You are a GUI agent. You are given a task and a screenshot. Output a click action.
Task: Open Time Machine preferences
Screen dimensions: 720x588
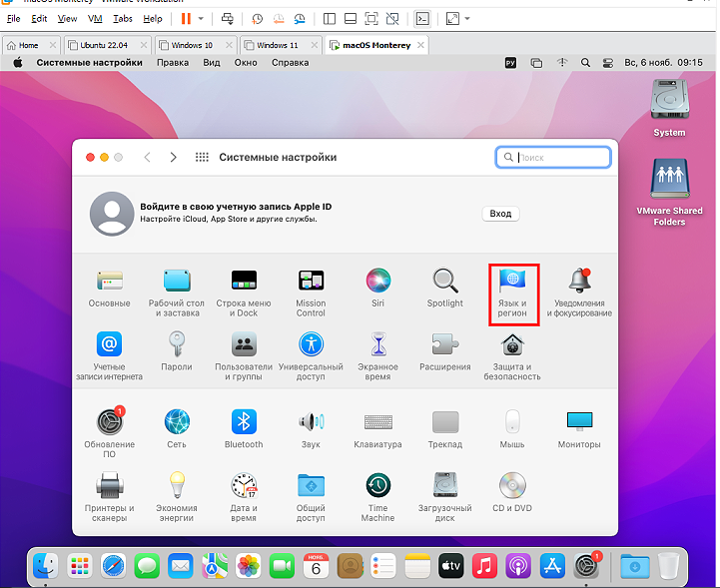pyautogui.click(x=377, y=497)
